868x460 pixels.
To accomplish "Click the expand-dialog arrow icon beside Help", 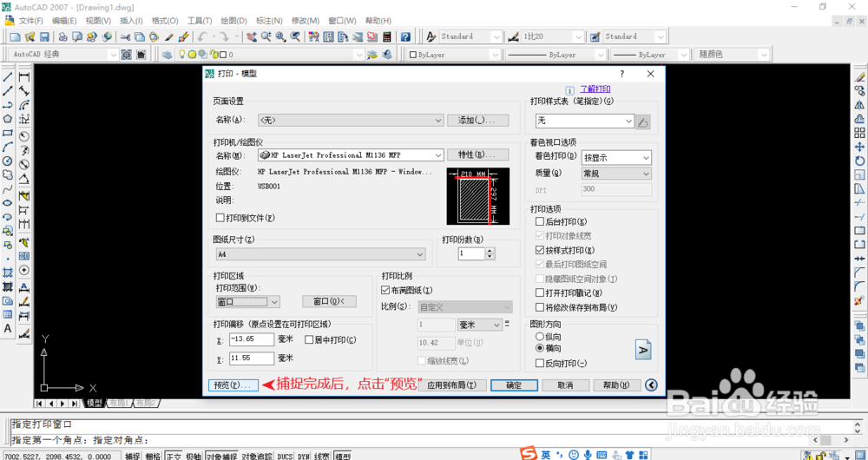I will tap(652, 384).
